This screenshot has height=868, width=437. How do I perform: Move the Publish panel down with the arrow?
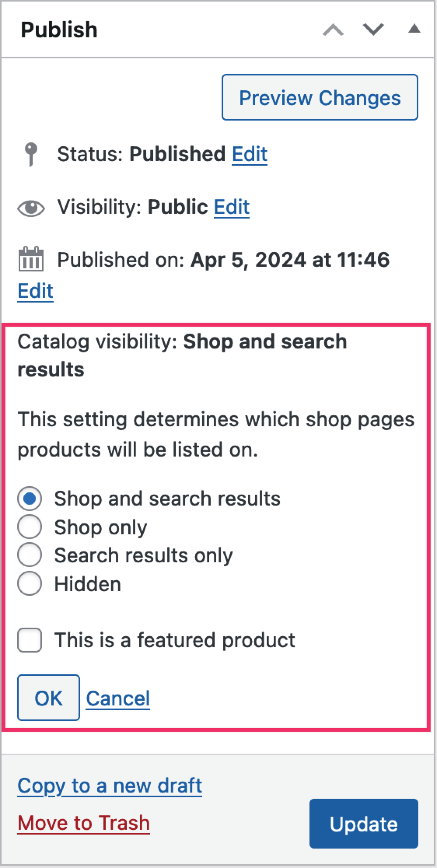tap(372, 30)
